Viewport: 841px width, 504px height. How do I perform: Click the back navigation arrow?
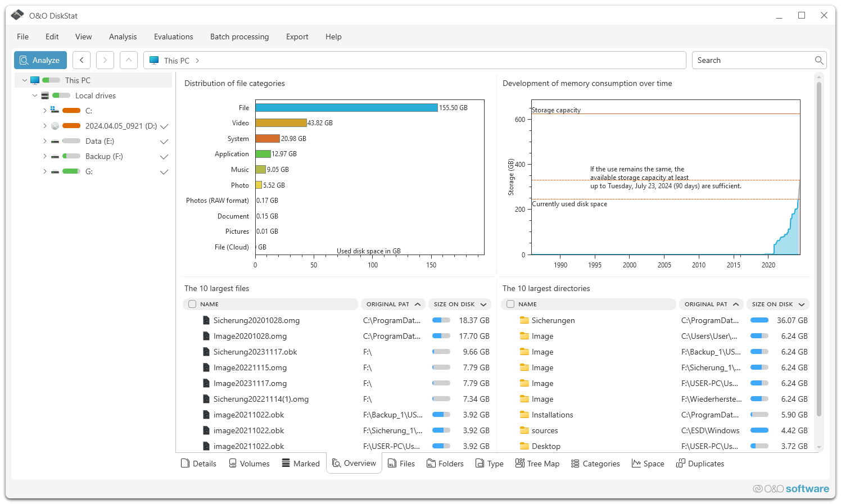(x=82, y=60)
